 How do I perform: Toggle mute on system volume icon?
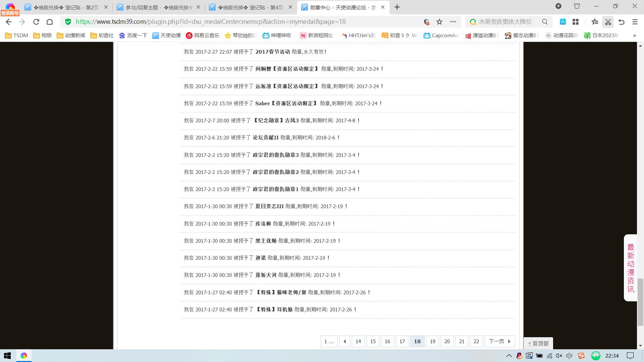pyautogui.click(x=559, y=356)
